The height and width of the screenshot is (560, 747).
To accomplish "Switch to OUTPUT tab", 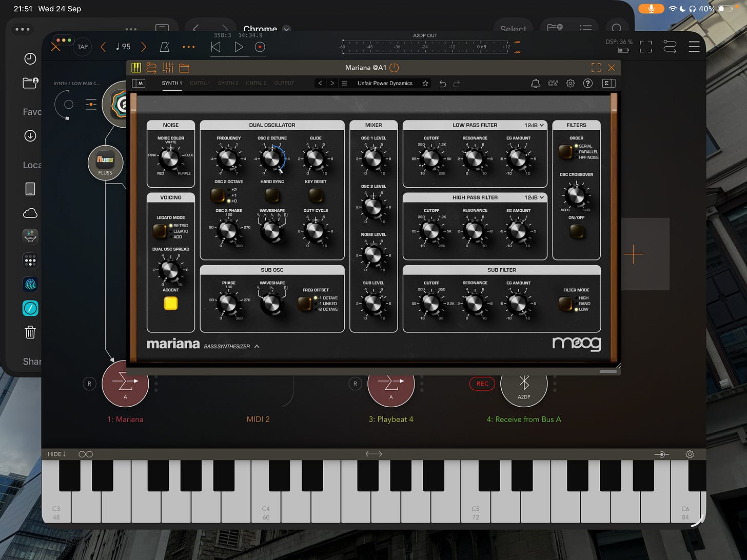I will [x=284, y=83].
